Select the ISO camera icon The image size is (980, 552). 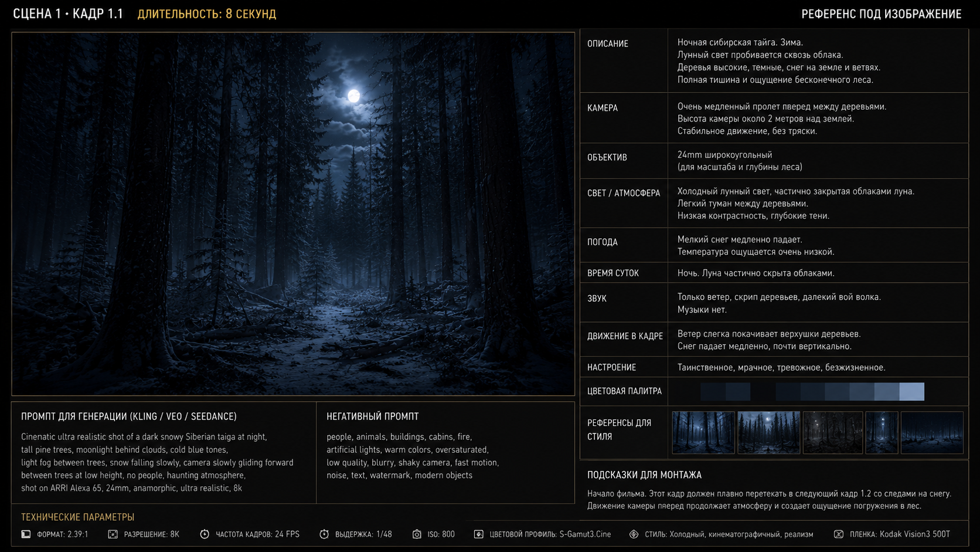pyautogui.click(x=417, y=534)
